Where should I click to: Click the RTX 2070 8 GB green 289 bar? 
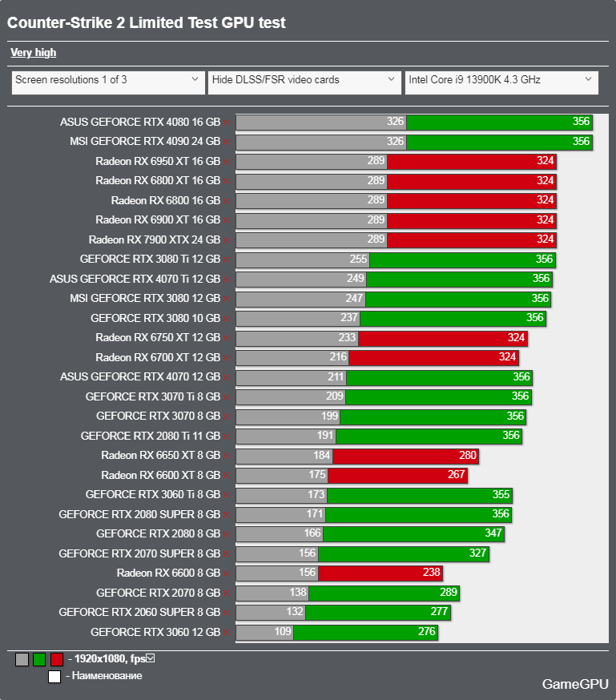coord(384,593)
